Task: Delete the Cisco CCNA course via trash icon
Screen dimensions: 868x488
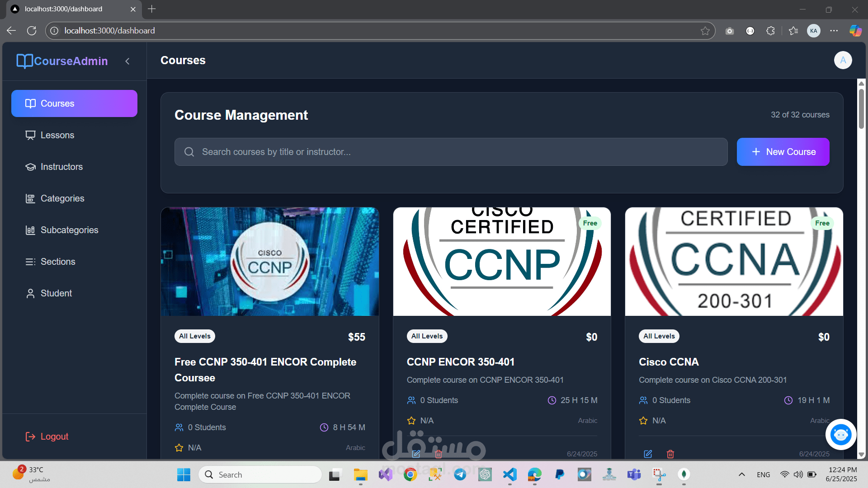Action: click(x=670, y=454)
